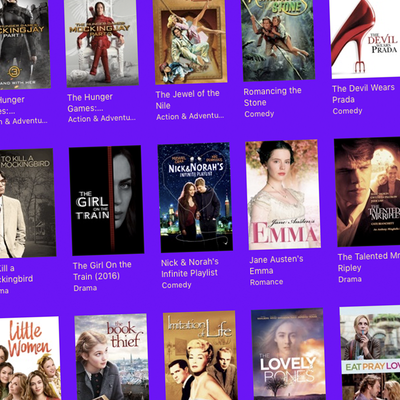Viewport: 400px width, 400px height.
Task: Click 'Nick & Norah's Infinite Playlist' title
Action: [190, 268]
